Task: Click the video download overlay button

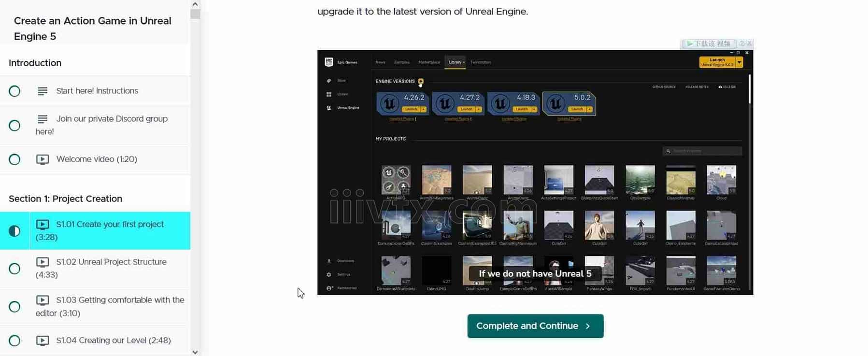Action: [709, 43]
